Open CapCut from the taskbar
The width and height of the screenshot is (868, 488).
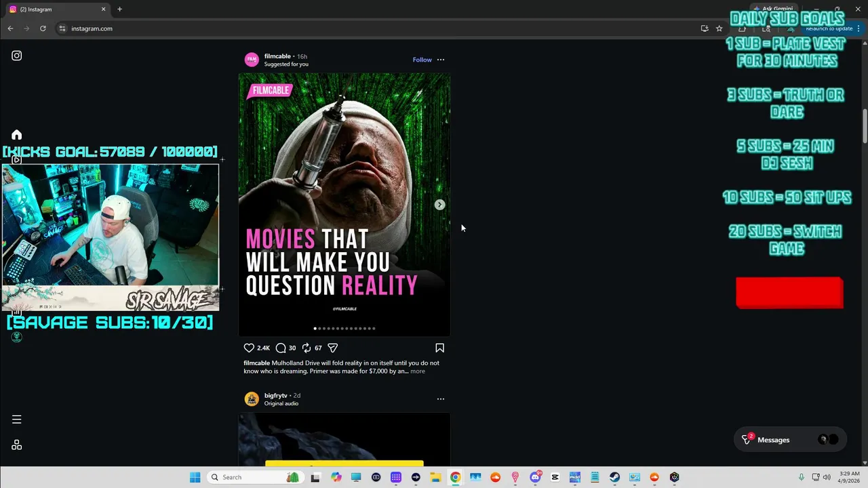pos(555,477)
